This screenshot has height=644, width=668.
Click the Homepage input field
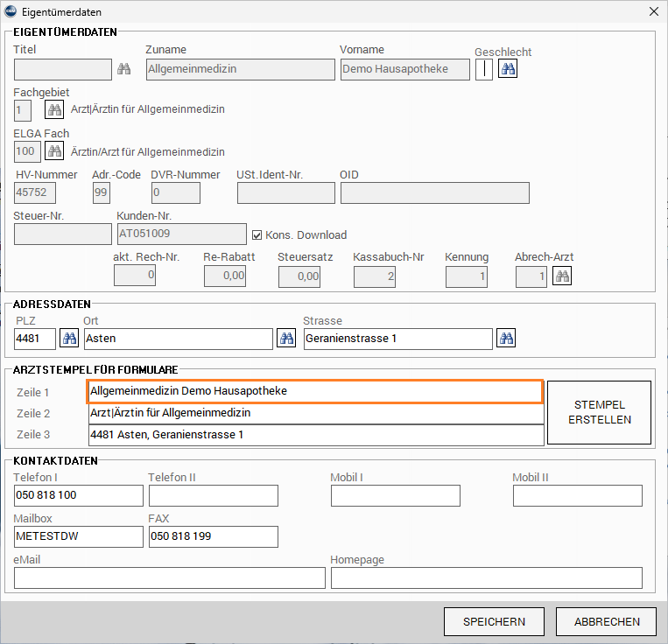coord(486,577)
